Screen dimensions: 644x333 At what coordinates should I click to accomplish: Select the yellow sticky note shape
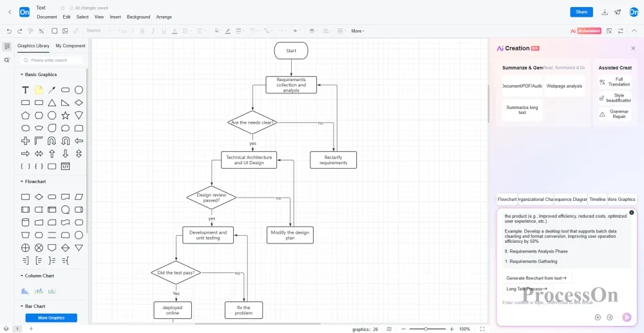[x=39, y=90]
